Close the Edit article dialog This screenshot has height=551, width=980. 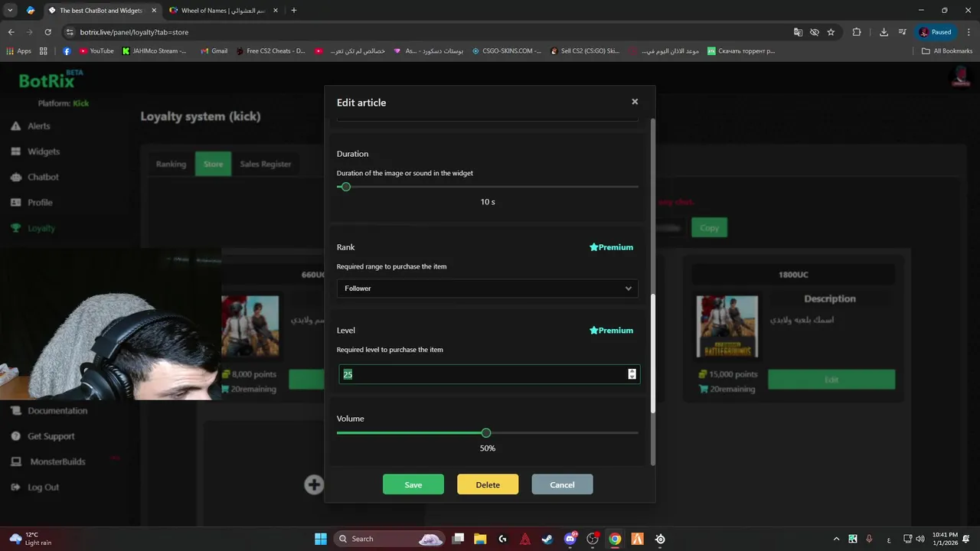coord(635,102)
